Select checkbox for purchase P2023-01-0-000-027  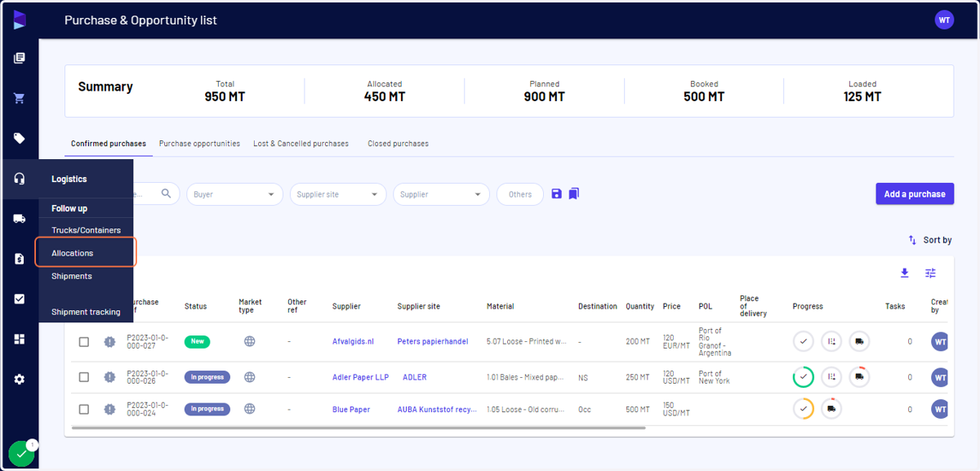84,342
